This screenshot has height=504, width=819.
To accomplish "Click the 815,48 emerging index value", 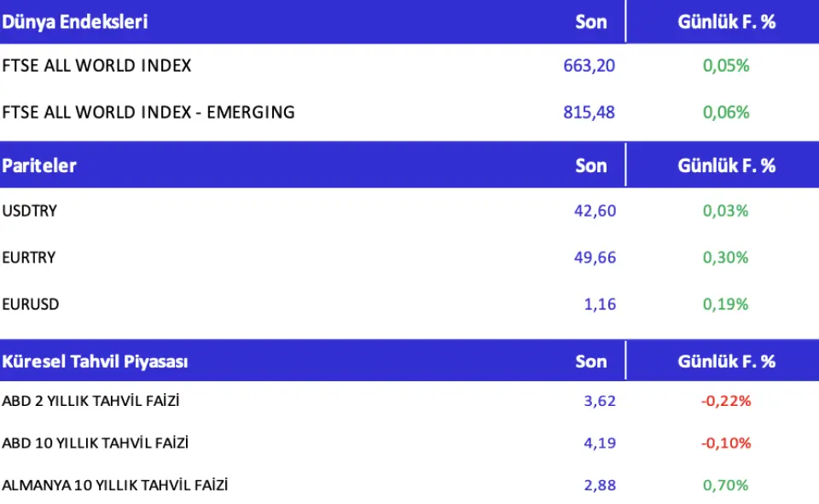I will pyautogui.click(x=589, y=112).
